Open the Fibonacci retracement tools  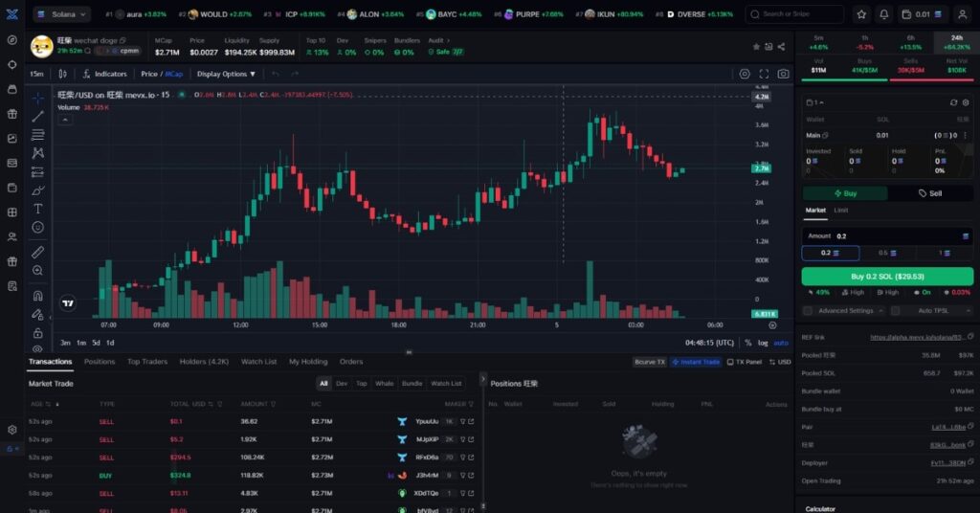[x=38, y=134]
